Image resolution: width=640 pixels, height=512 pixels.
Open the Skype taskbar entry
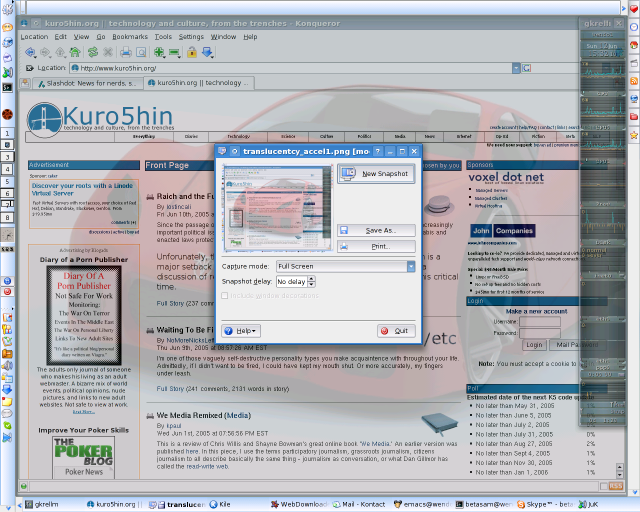click(545, 505)
